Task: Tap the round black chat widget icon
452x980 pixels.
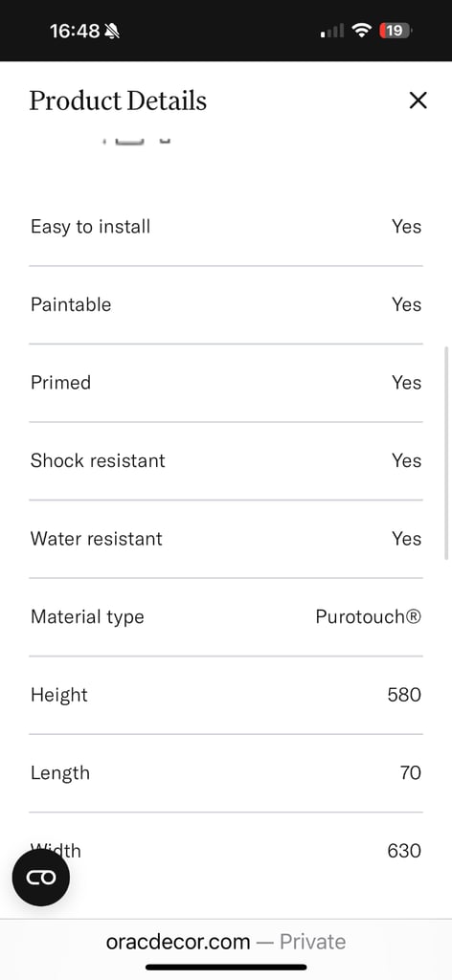Action: (40, 877)
